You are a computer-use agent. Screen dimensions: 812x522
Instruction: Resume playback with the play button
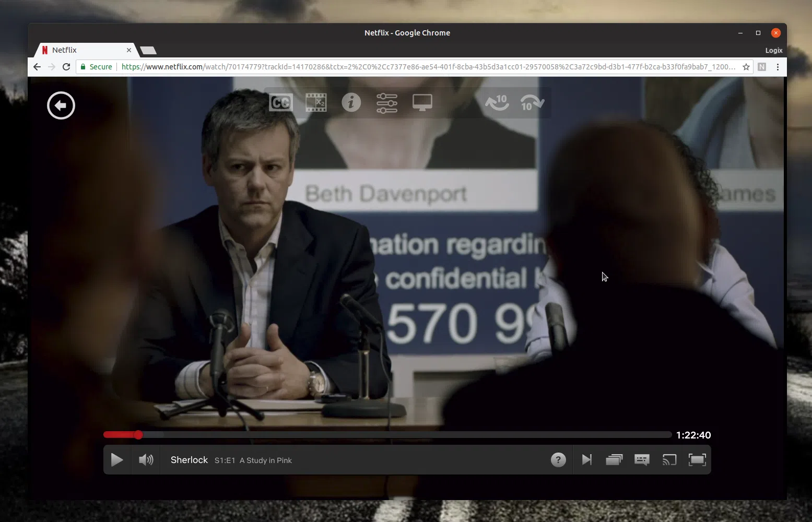click(116, 460)
